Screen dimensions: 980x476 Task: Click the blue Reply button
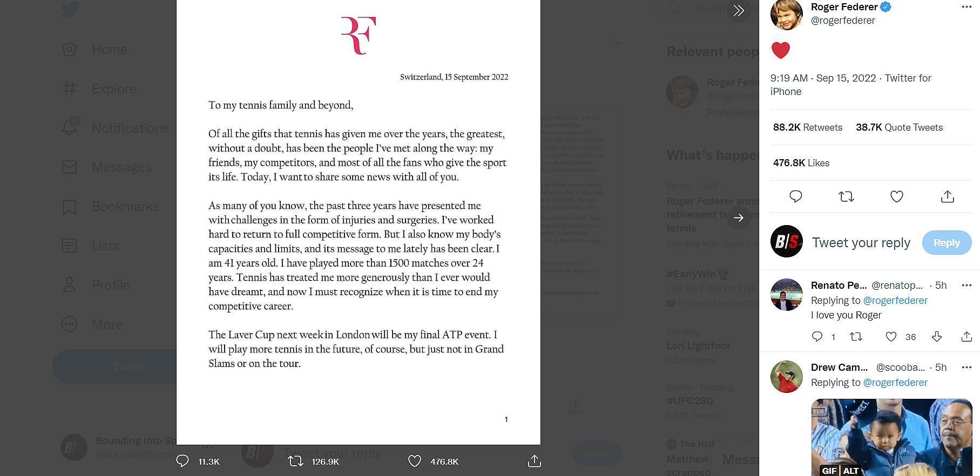point(947,243)
